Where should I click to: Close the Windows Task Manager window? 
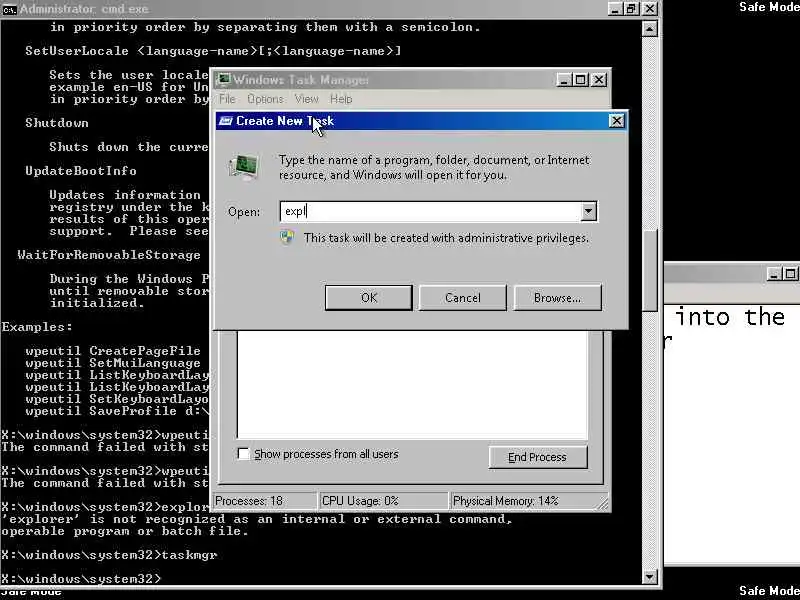click(x=598, y=80)
